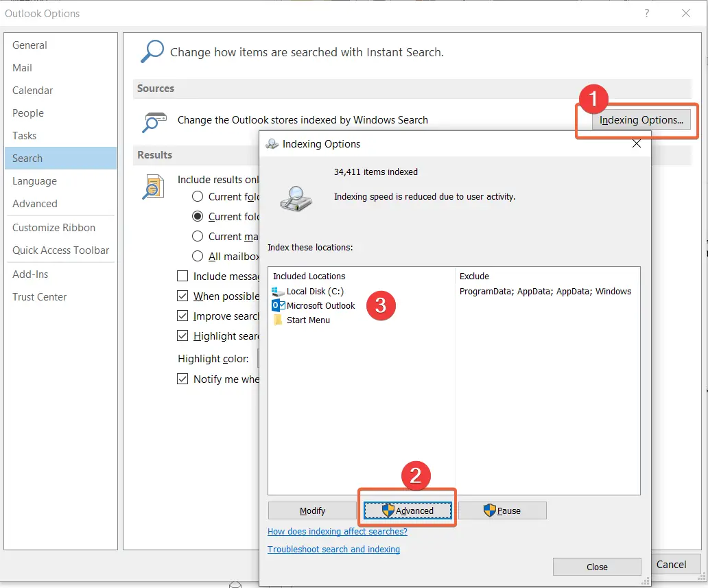The width and height of the screenshot is (708, 588).
Task: Click the shield icon on Pause button
Action: tap(489, 510)
